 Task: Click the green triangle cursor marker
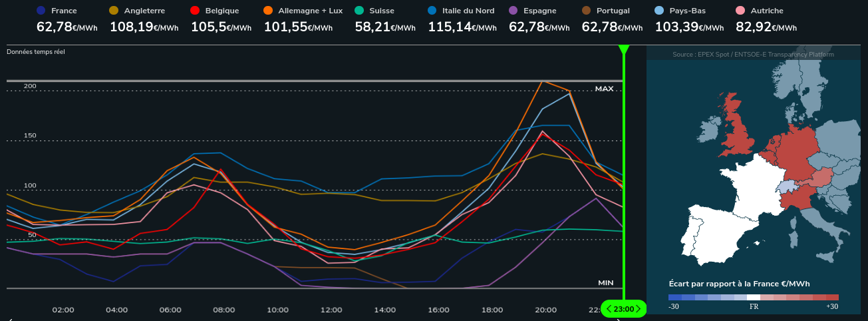(x=624, y=50)
